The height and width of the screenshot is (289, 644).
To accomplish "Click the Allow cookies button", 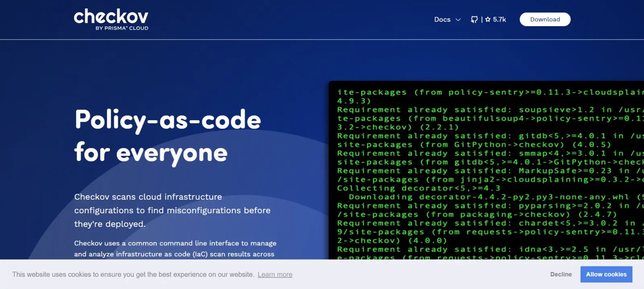I will (x=606, y=274).
